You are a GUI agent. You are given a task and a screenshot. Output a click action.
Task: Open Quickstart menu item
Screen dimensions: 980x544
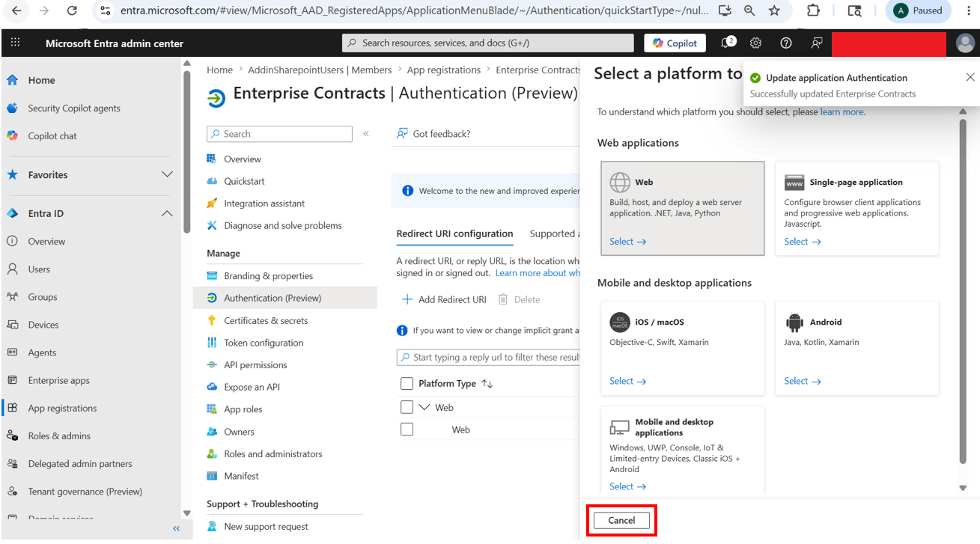pos(244,181)
